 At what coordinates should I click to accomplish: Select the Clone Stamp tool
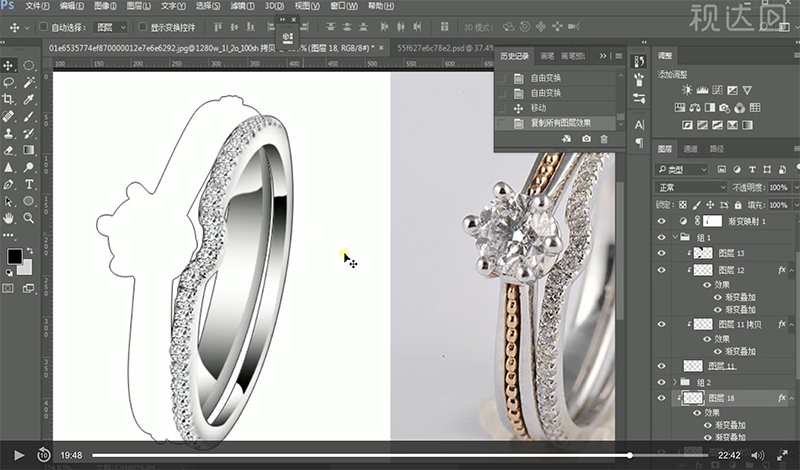click(8, 133)
